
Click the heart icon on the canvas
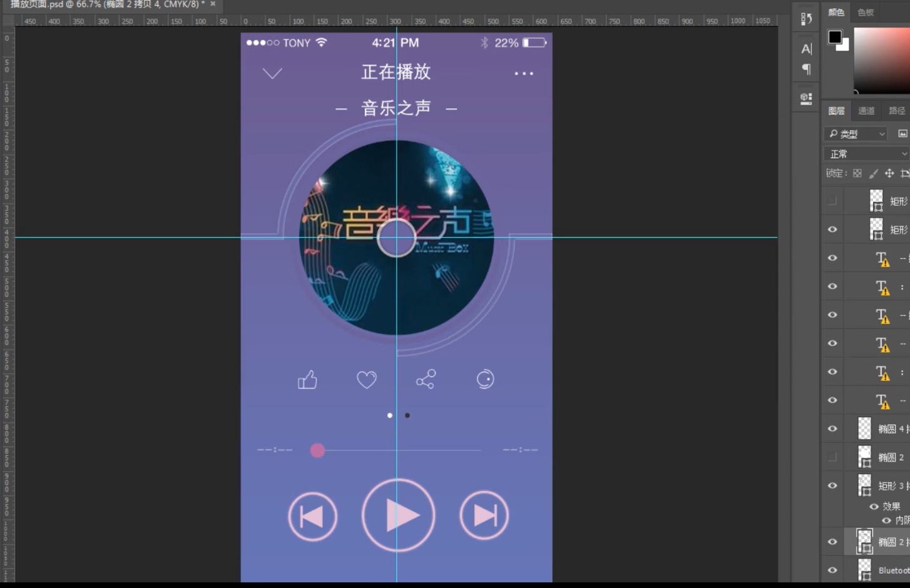point(367,379)
